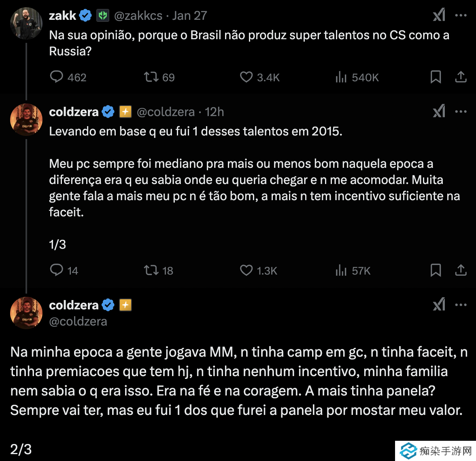View analytics of zakk's 540K-view tweet
This screenshot has width=476, height=461.
[x=341, y=77]
